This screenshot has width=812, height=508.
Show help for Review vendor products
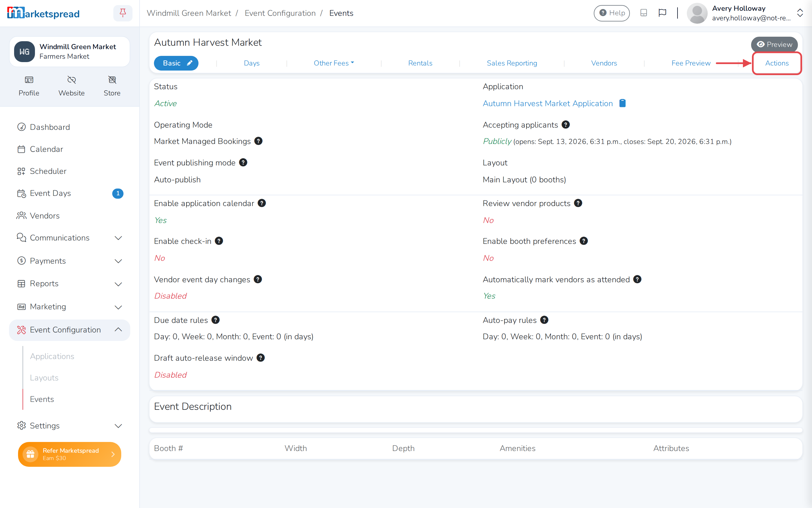point(578,203)
